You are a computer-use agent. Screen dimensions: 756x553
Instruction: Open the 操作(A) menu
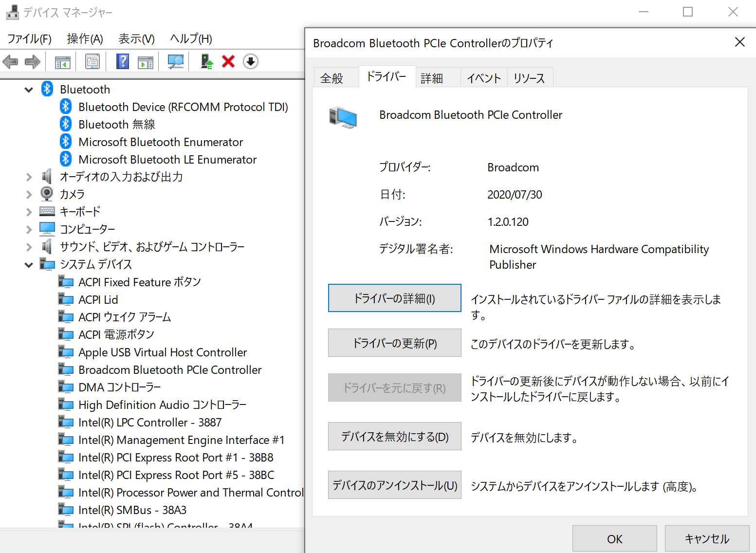point(85,38)
